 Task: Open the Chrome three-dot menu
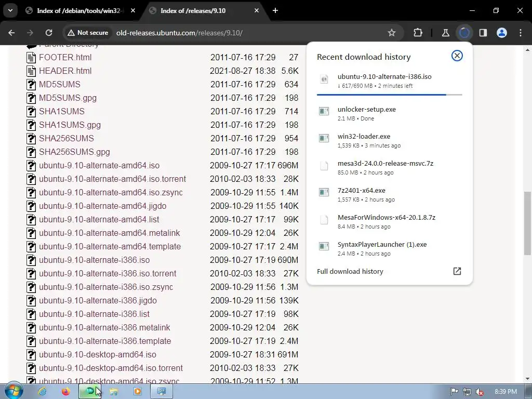tap(521, 33)
